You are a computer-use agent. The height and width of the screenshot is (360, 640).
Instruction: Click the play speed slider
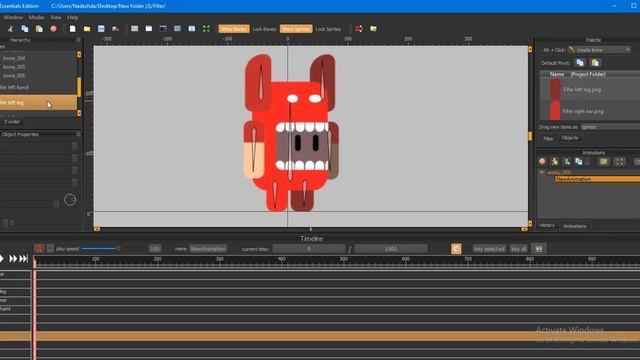tap(100, 249)
